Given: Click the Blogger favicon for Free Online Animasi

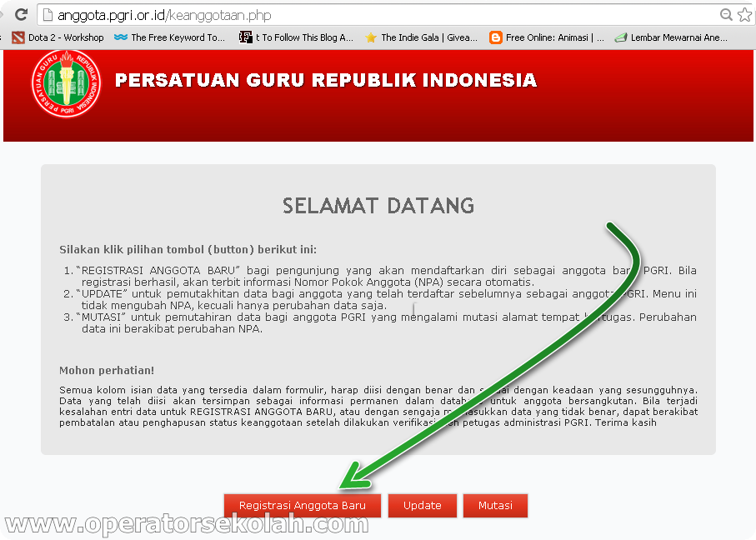Looking at the screenshot, I should coord(496,37).
